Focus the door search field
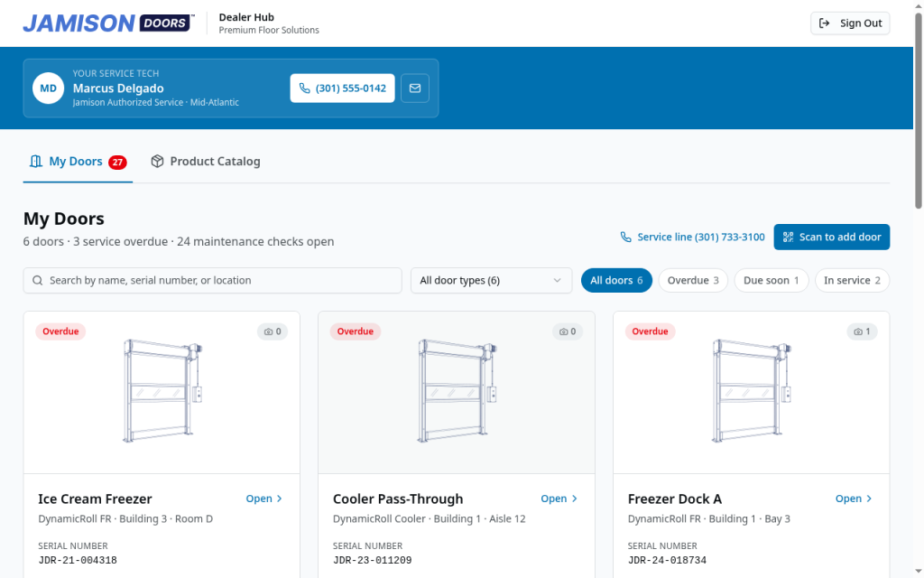924x578 pixels. [212, 281]
